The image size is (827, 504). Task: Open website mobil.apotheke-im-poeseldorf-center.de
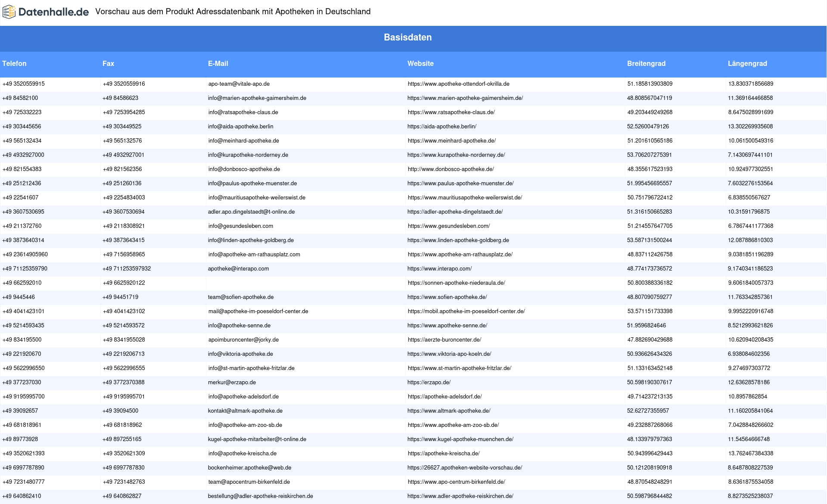[466, 311]
